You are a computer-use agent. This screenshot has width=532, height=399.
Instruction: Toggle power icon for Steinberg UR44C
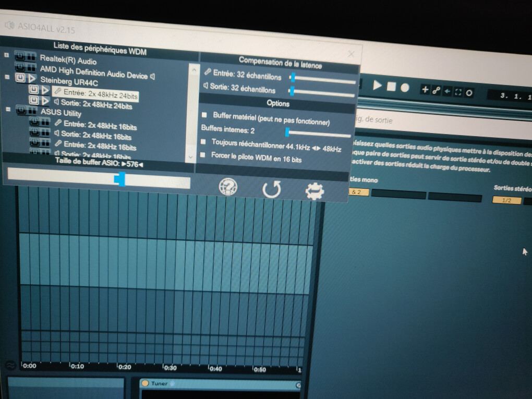20,78
